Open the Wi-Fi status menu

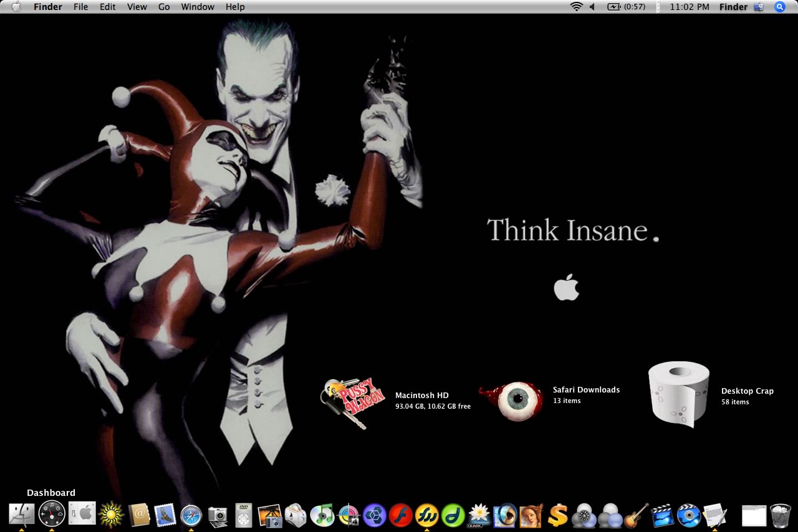click(576, 7)
